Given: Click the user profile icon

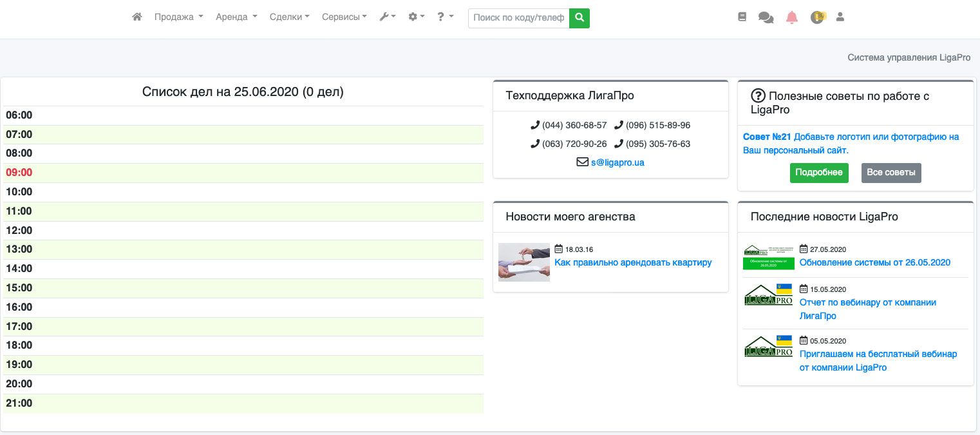Looking at the screenshot, I should tap(840, 17).
